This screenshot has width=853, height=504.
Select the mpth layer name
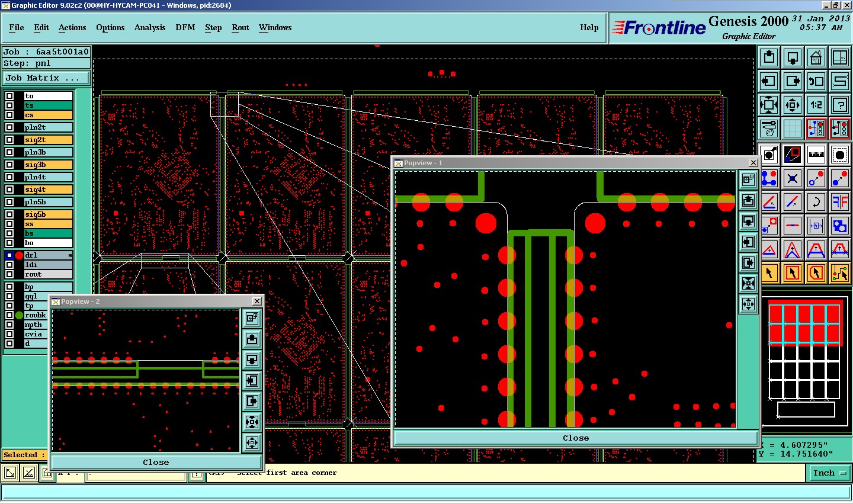point(36,325)
